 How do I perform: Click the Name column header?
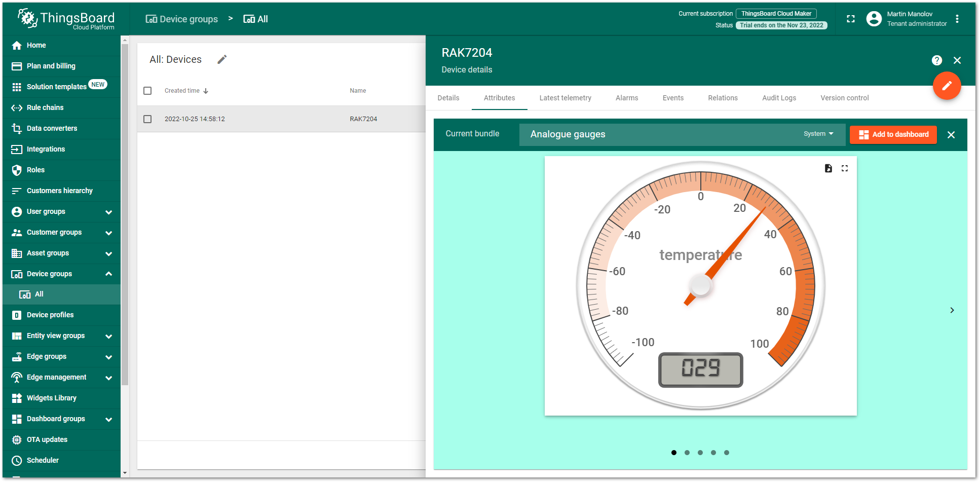click(x=358, y=91)
